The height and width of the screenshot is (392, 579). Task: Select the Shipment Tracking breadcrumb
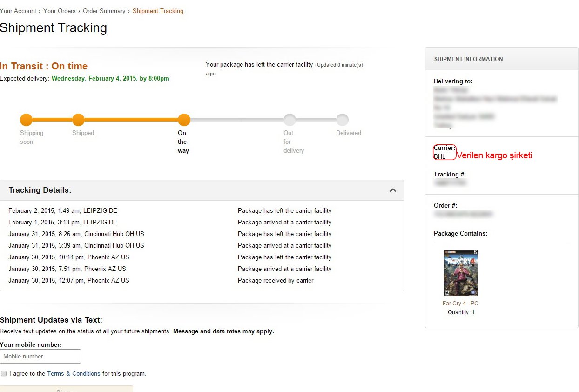pos(158,11)
